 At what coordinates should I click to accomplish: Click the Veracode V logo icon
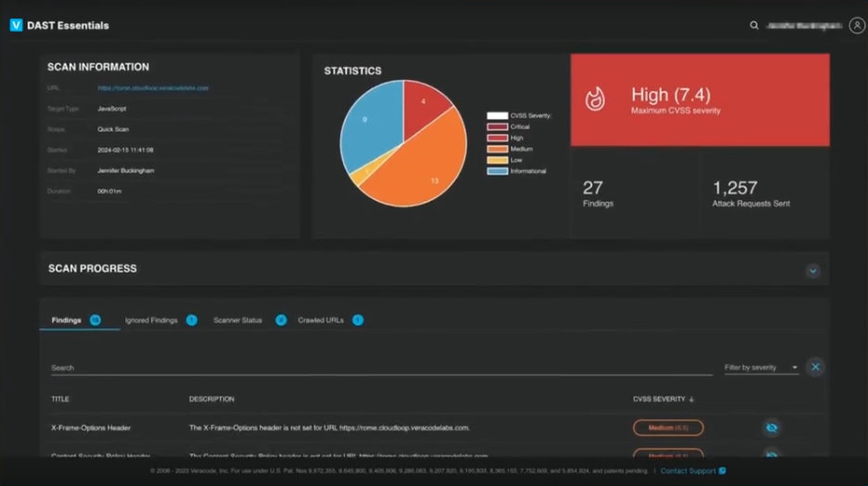point(16,25)
